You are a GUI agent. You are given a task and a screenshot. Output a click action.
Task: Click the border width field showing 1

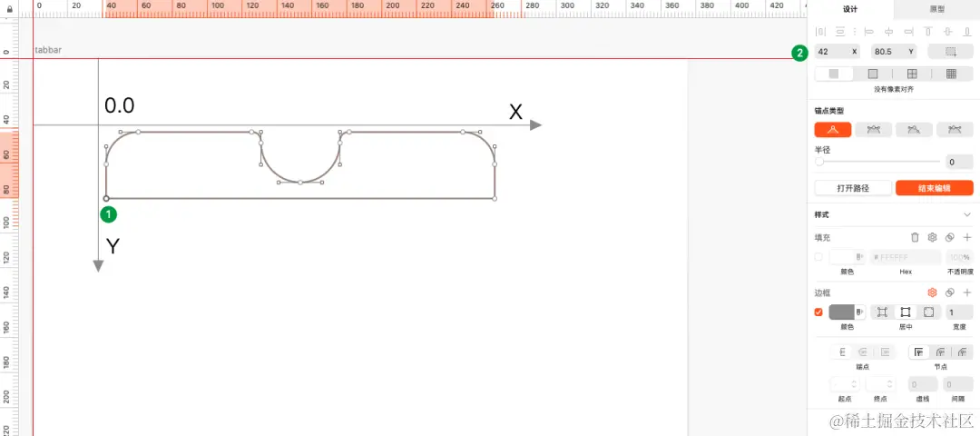[x=959, y=312]
